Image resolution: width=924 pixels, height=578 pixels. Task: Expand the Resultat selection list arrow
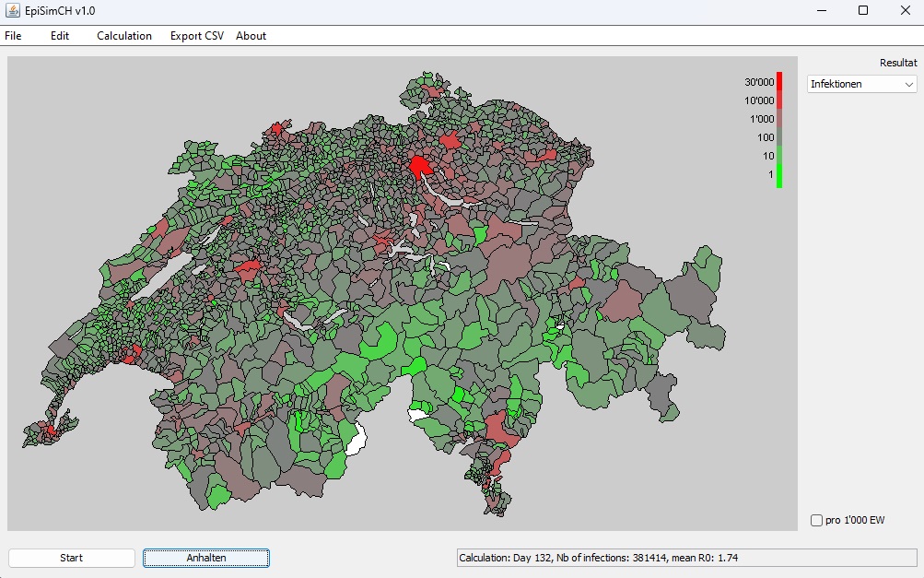click(908, 84)
